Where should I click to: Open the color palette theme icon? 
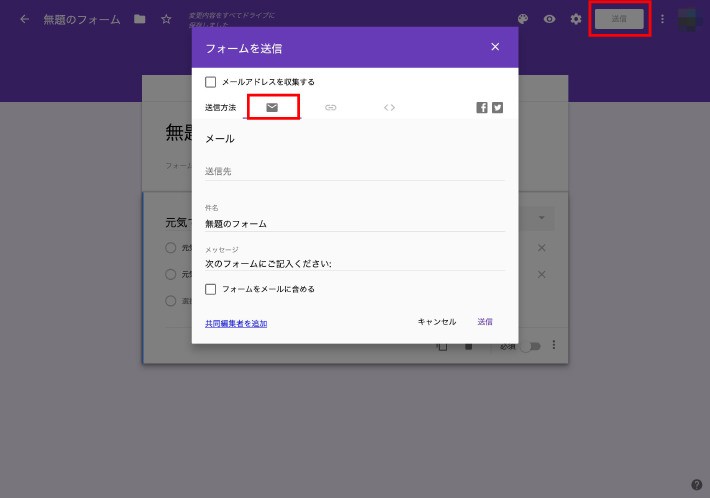pos(523,19)
